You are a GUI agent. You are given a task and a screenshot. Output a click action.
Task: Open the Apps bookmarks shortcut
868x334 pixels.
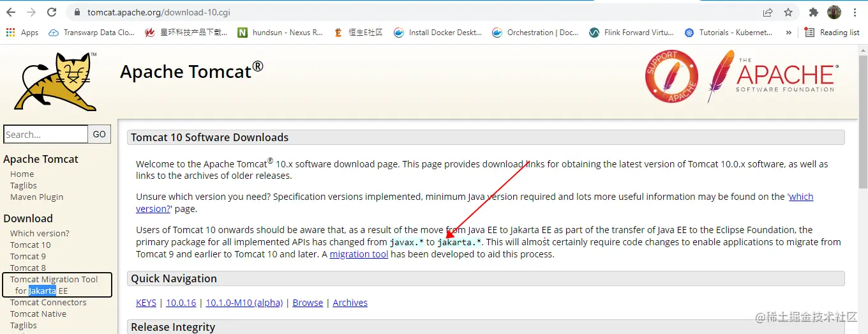pyautogui.click(x=22, y=33)
